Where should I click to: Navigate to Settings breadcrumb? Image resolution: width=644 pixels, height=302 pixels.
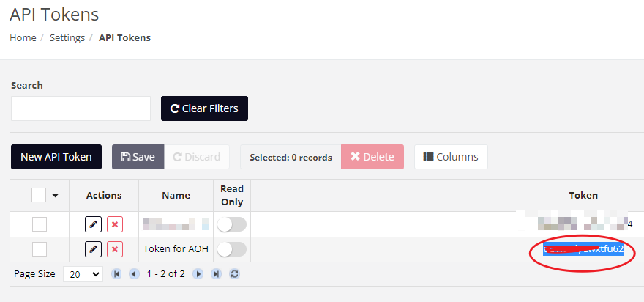[67, 38]
